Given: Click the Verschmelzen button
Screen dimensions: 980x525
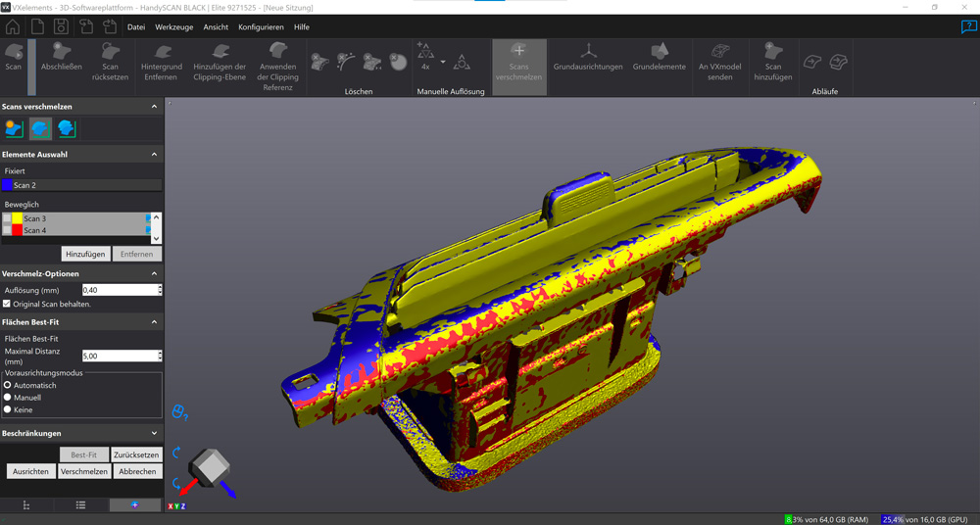Looking at the screenshot, I should tap(84, 471).
